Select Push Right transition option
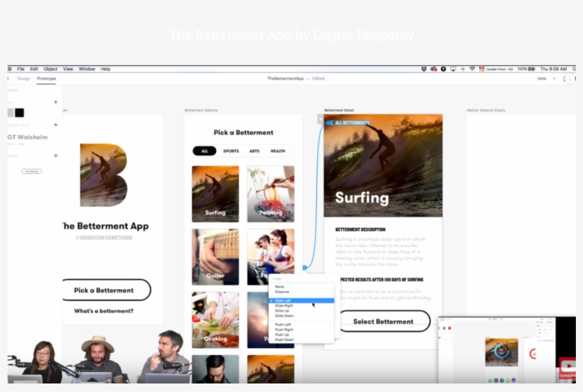Screen dimensions: 583x392 coord(301,330)
